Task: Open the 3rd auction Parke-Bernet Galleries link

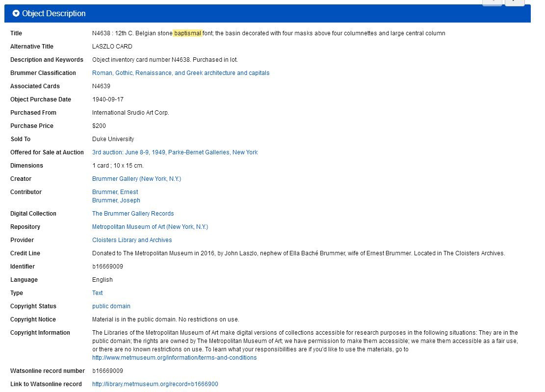Action: point(175,152)
